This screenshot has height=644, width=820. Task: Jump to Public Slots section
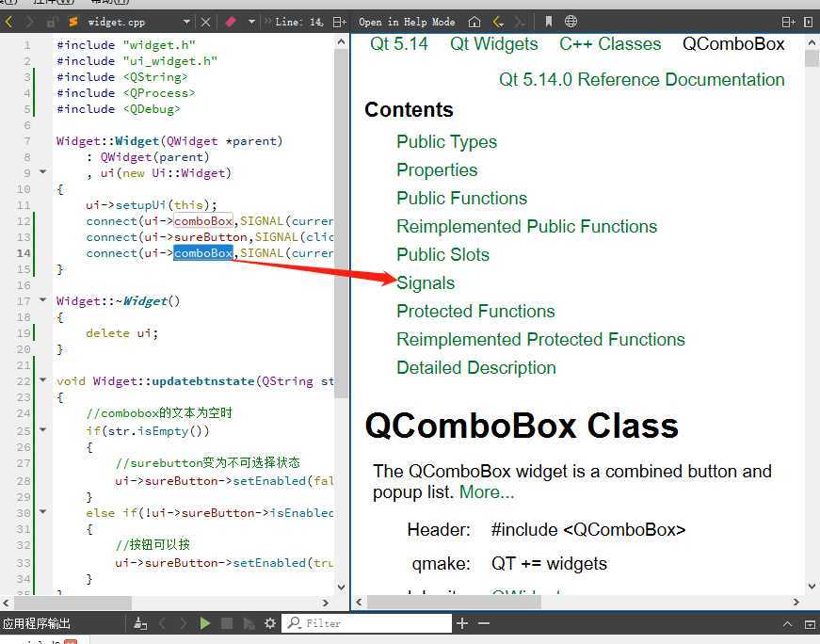tap(442, 255)
